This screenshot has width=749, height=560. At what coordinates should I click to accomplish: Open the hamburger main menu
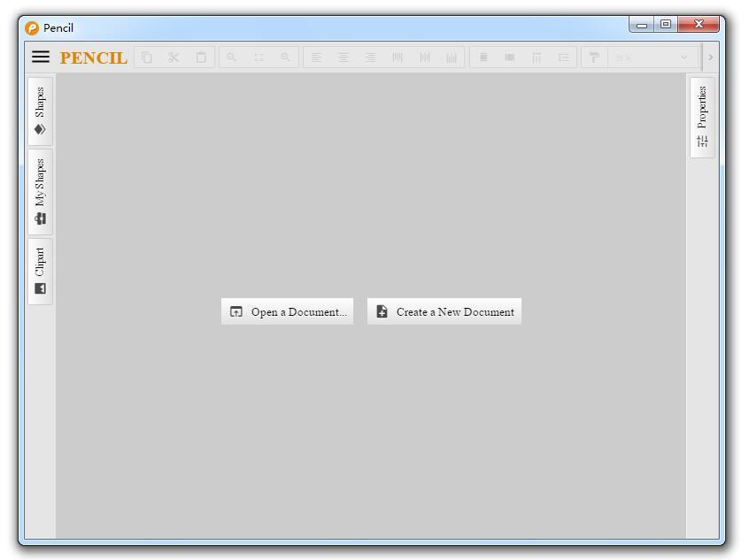(41, 57)
